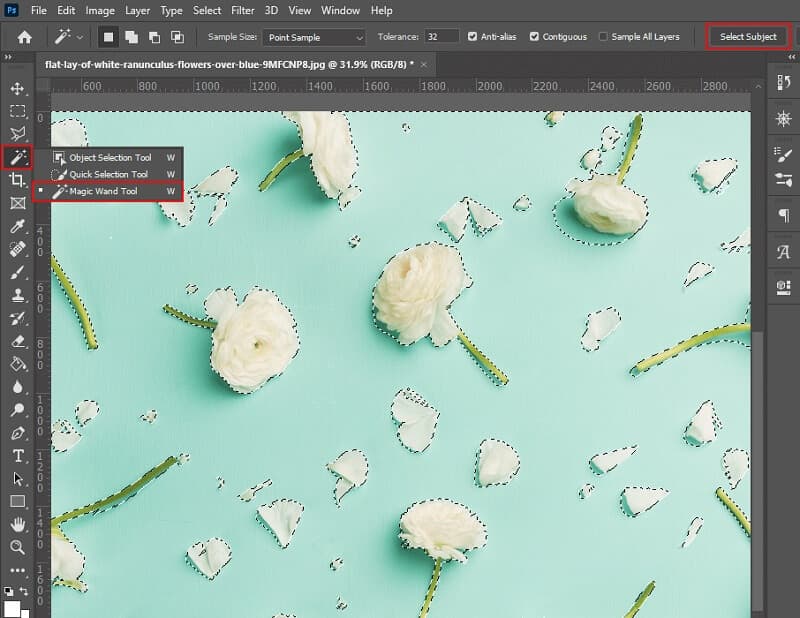Screen dimensions: 800x618
Task: Select the Brush tool
Action: tap(16, 270)
